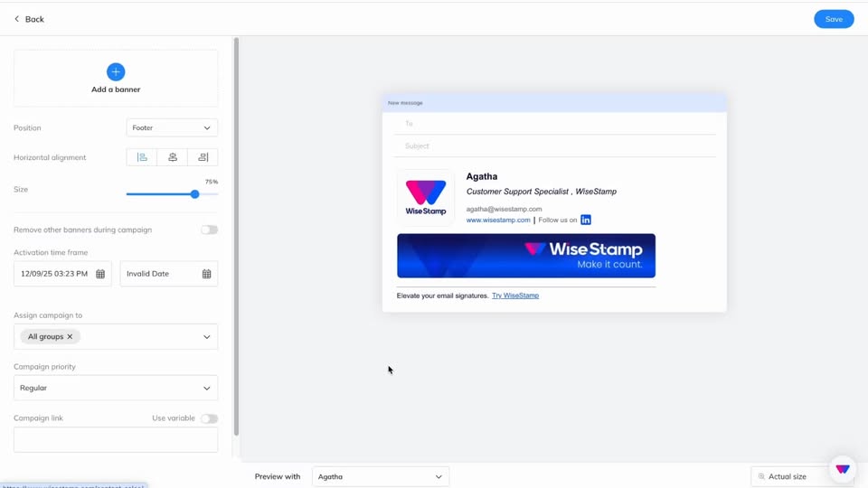Click the Campaign link input field

click(x=116, y=439)
